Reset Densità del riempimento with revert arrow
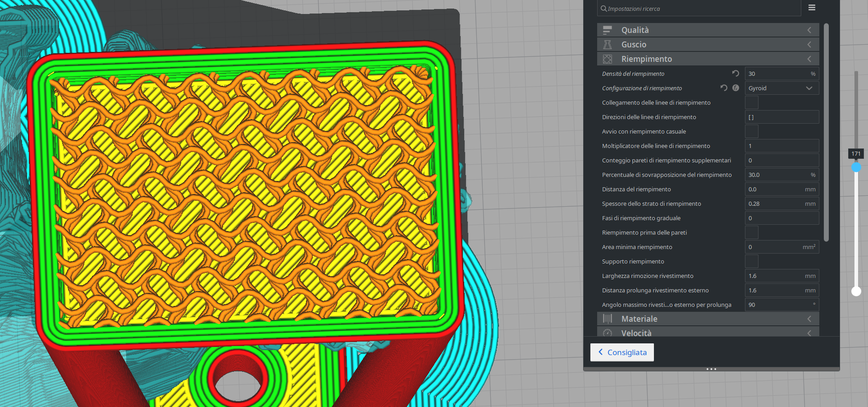The image size is (868, 407). coord(735,73)
